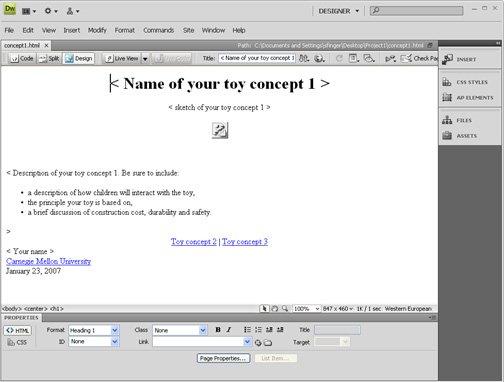
Task: Click the document Title input field
Action: click(257, 58)
